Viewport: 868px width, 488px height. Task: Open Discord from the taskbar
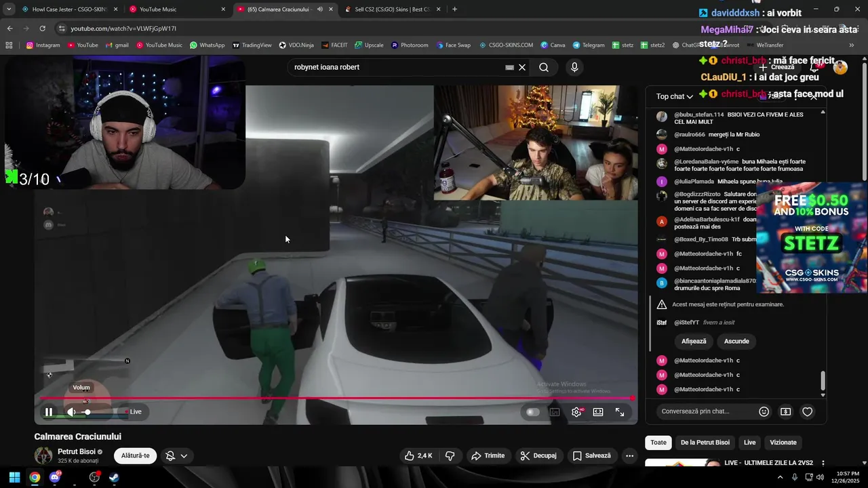(x=55, y=477)
